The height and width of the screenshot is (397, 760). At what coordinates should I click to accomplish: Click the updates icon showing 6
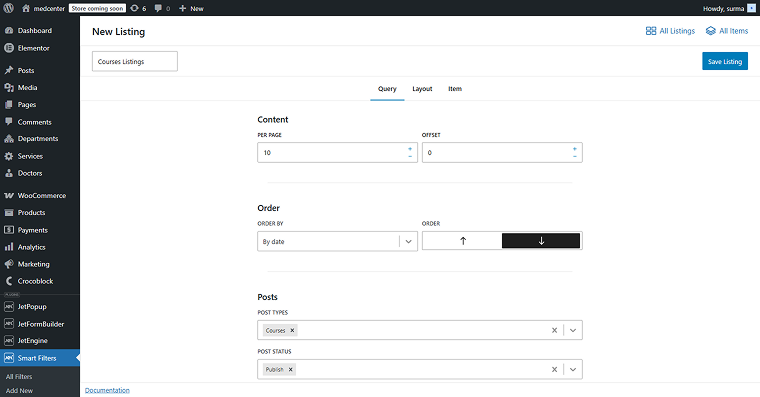135,8
